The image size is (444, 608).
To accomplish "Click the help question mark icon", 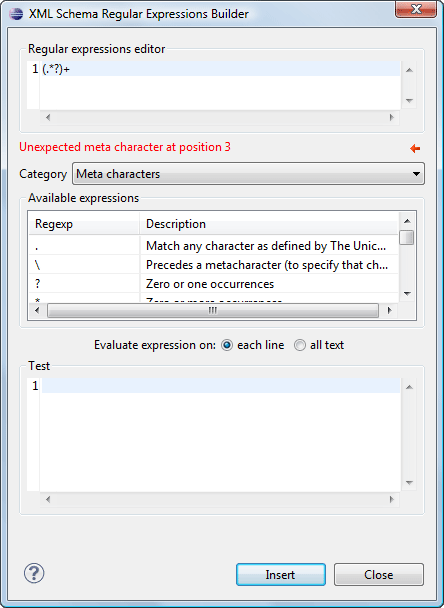I will [34, 573].
